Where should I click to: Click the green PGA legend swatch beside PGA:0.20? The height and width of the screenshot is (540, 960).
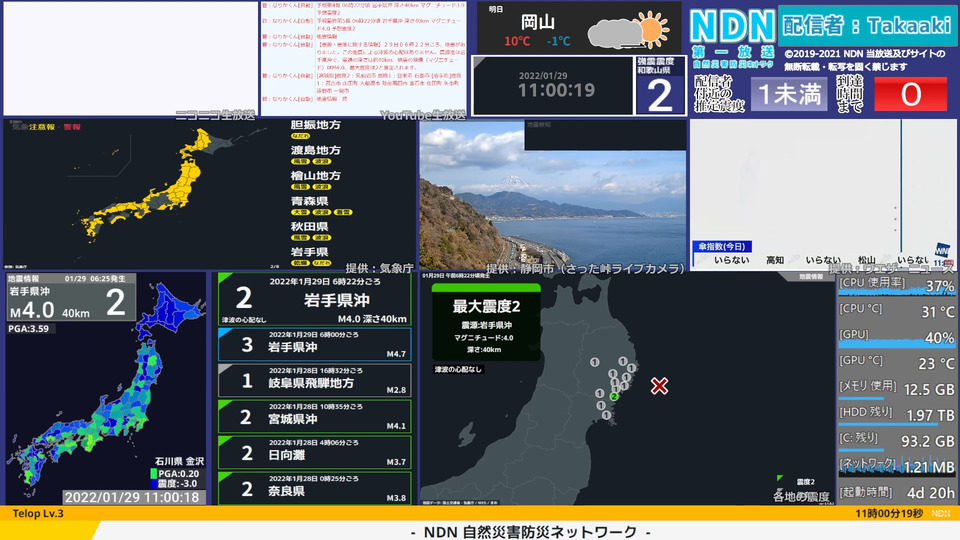click(x=154, y=473)
